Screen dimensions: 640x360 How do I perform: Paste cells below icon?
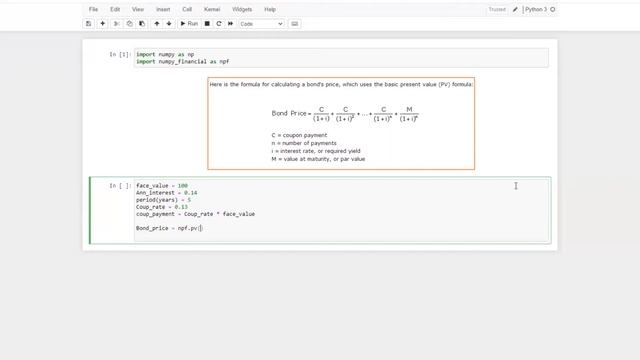142,24
